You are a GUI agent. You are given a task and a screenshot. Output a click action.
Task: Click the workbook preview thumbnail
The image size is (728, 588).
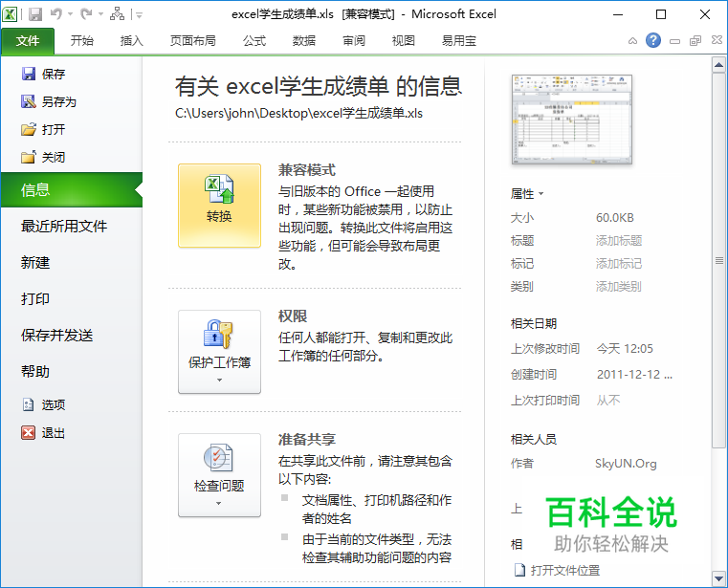571,120
